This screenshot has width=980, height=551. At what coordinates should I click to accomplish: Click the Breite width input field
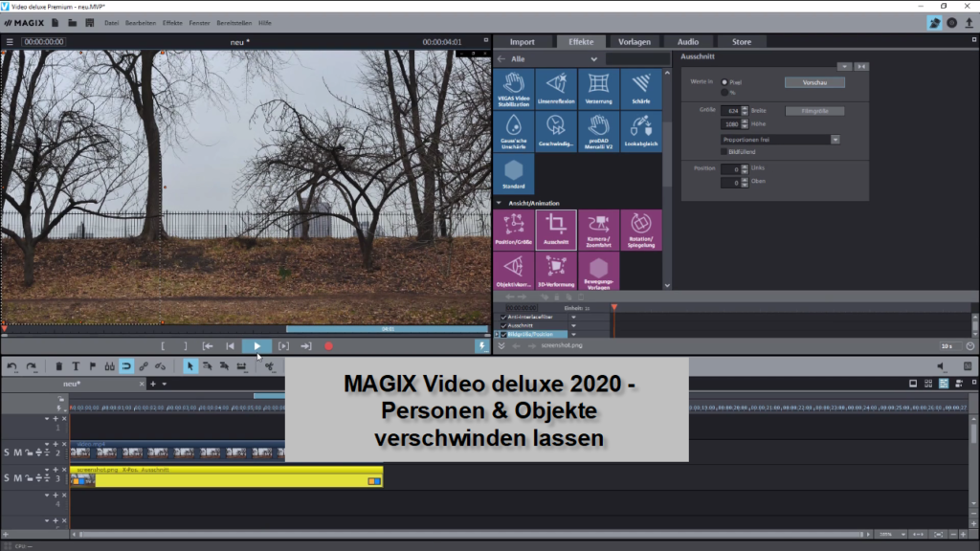point(730,111)
